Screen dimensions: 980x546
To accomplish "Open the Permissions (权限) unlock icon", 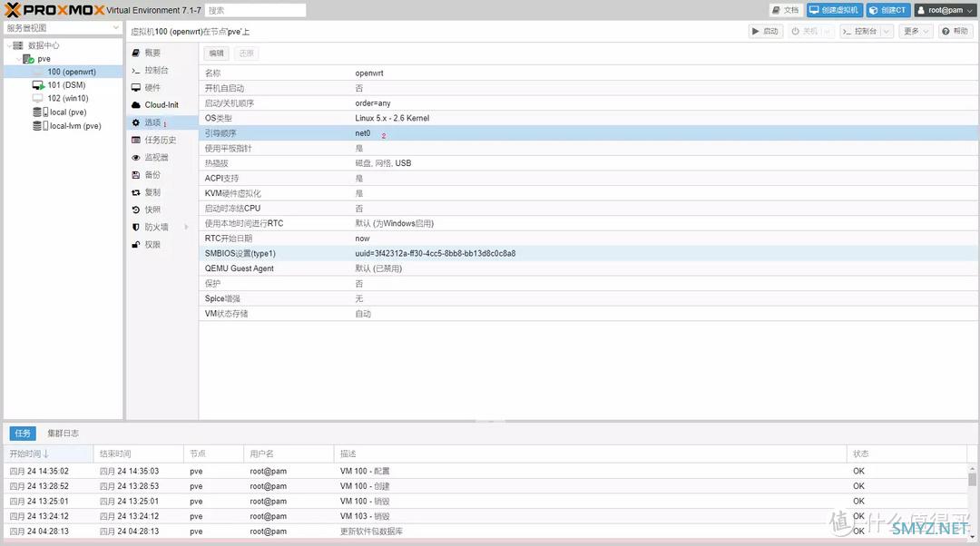I will [x=135, y=245].
